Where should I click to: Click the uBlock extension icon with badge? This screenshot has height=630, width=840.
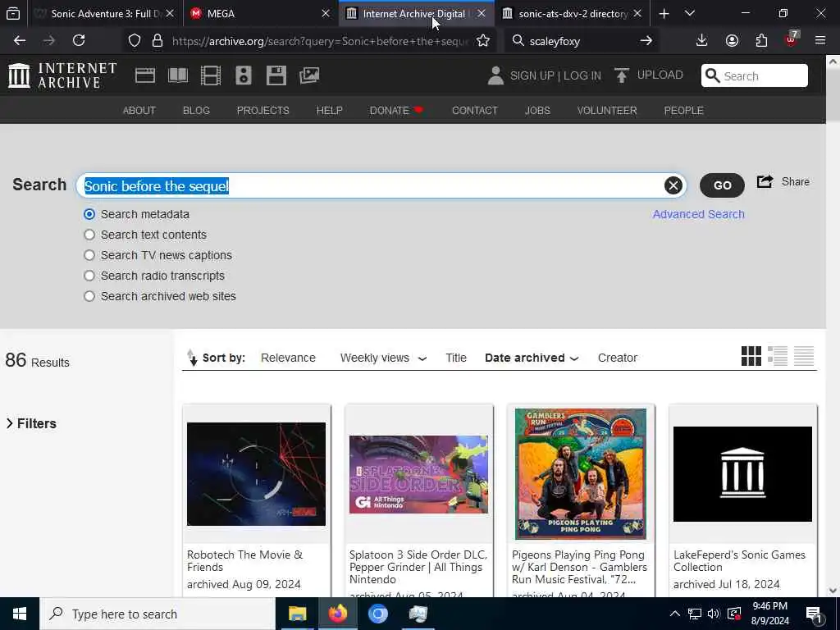(792, 39)
